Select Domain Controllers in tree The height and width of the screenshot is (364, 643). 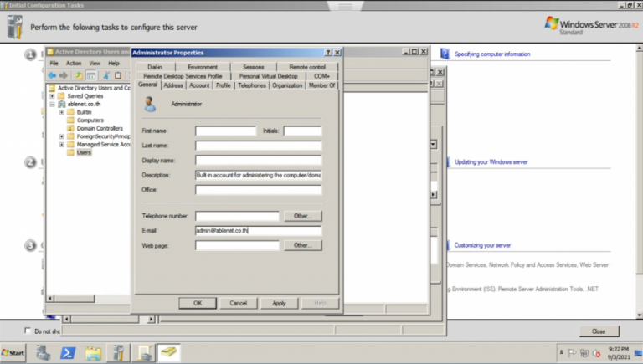(x=100, y=128)
